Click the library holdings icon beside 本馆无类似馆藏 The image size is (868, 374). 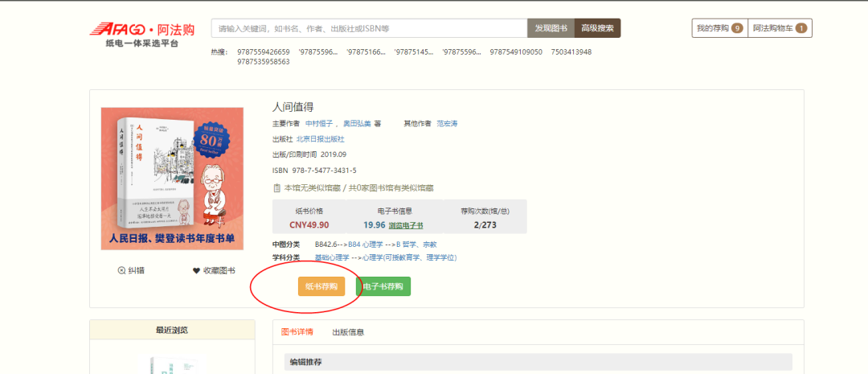point(277,187)
